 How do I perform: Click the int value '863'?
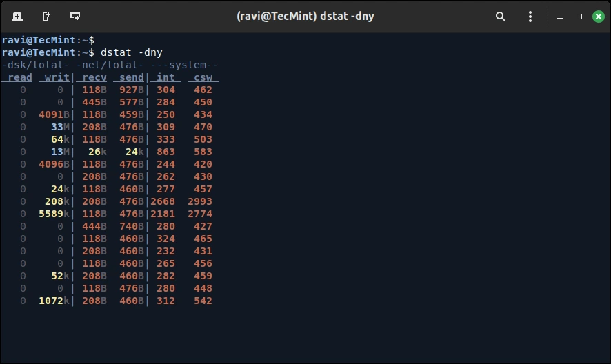coord(166,152)
